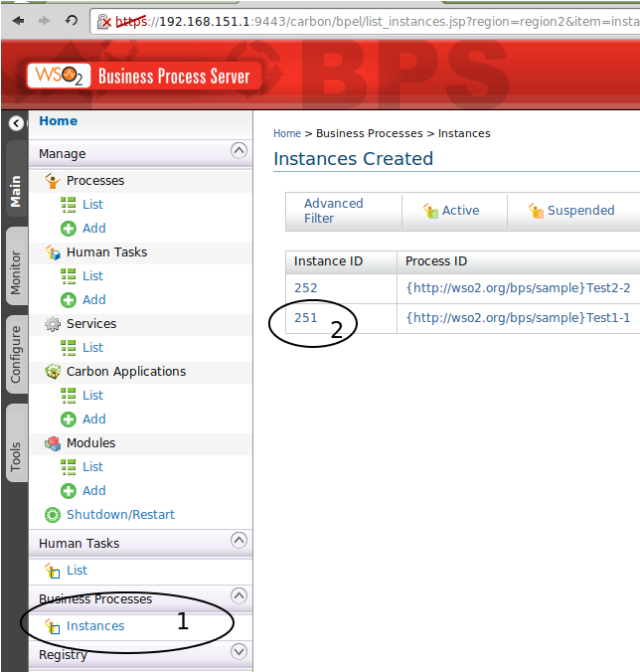Open the Advanced Filter option
Viewport: 640px width, 672px height.
pos(334,211)
